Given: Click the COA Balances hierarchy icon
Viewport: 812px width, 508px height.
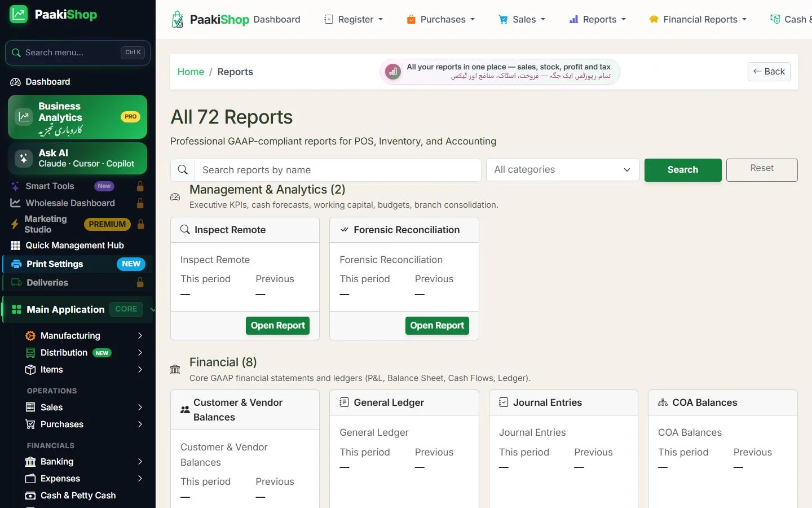Looking at the screenshot, I should point(663,402).
